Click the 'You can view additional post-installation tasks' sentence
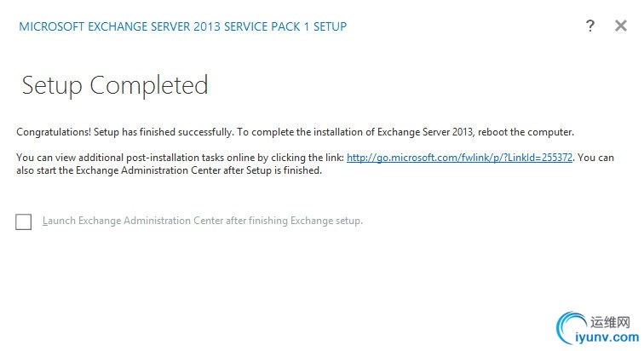The height and width of the screenshot is (351, 644). point(180,158)
